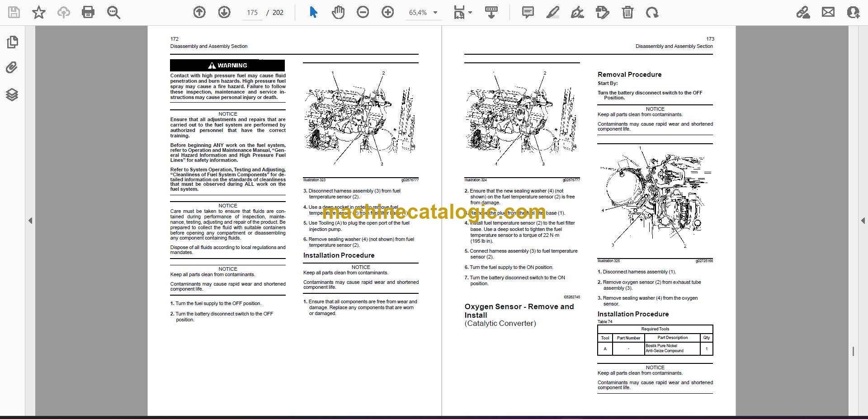868x419 pixels.
Task: Open the page thumbnails panel
Action: click(x=13, y=42)
